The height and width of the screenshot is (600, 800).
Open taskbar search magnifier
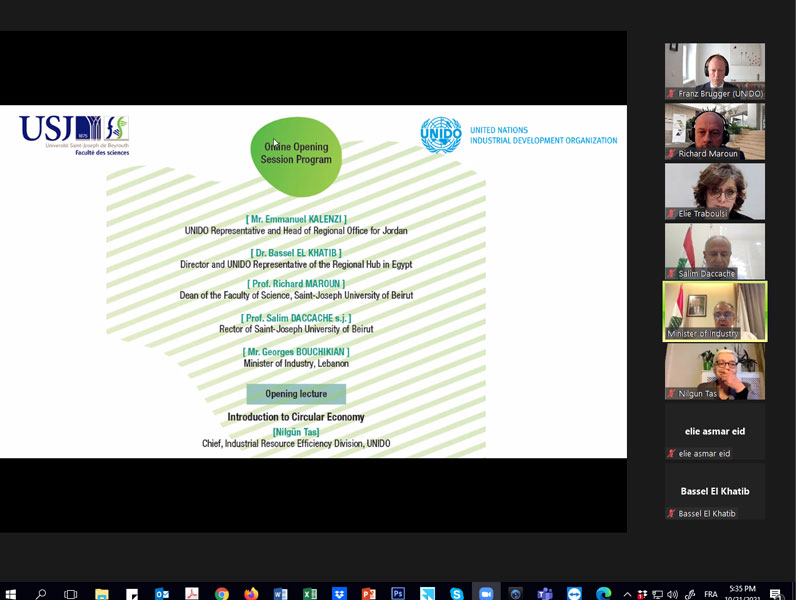pos(41,593)
